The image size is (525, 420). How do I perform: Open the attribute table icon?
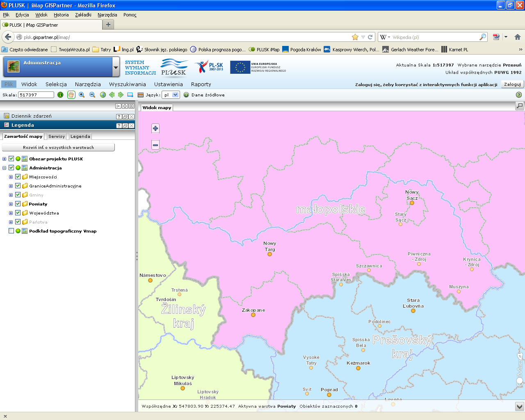[141, 95]
